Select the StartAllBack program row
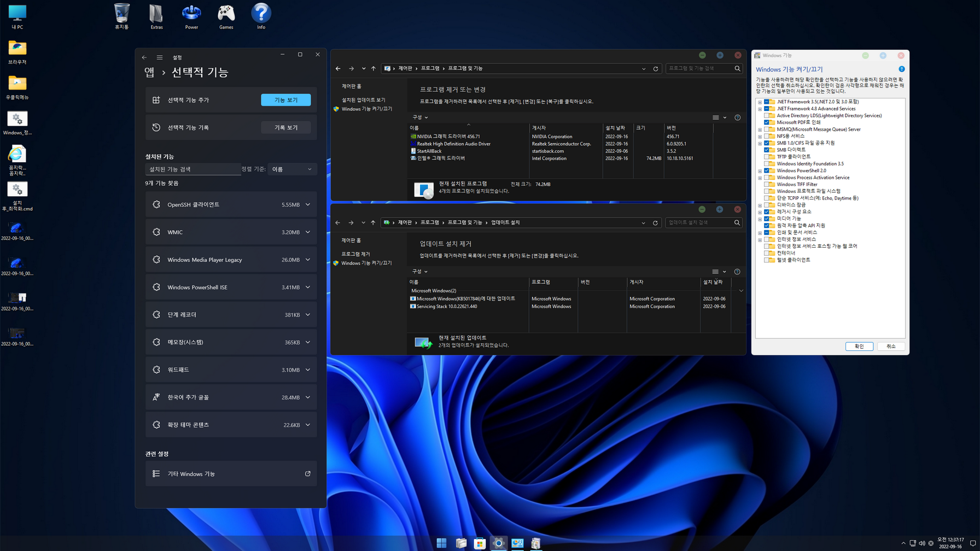Viewport: 980px width, 551px height. (561, 151)
